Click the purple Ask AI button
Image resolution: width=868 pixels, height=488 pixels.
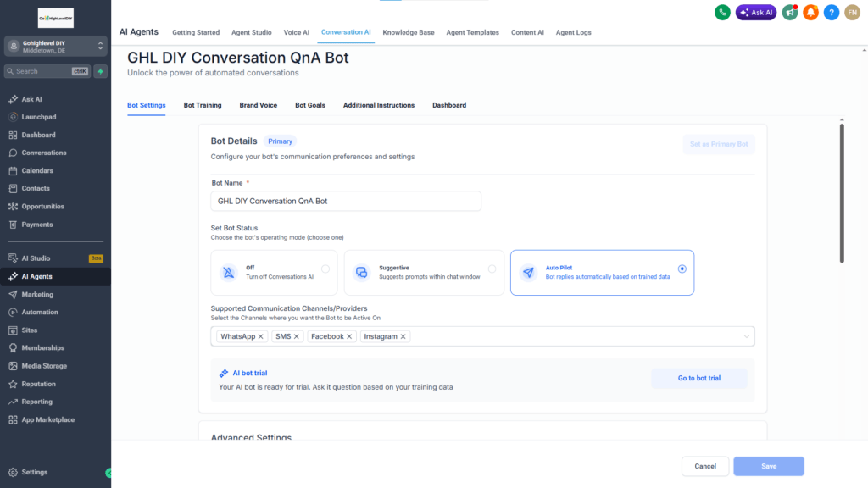[x=755, y=12]
